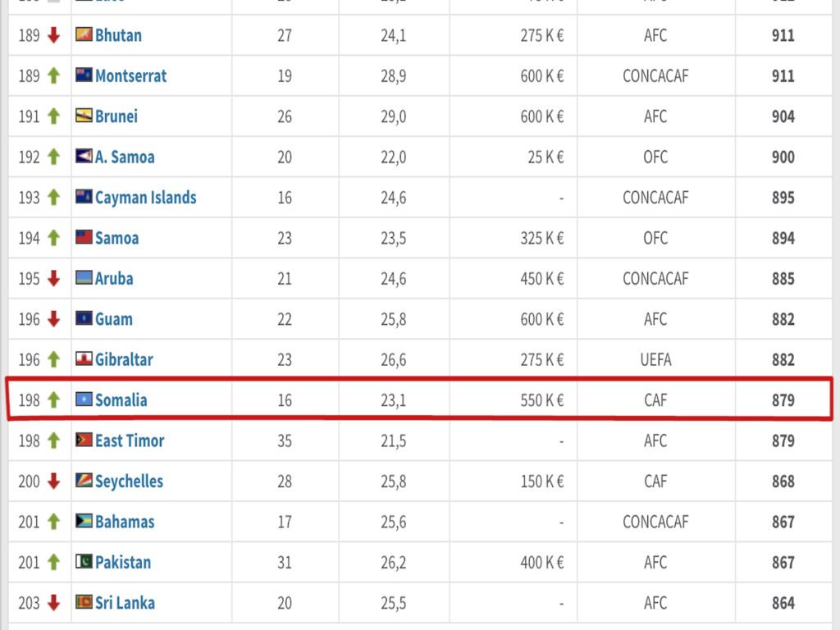
Task: Open the A. Samoa team page
Action: (125, 157)
